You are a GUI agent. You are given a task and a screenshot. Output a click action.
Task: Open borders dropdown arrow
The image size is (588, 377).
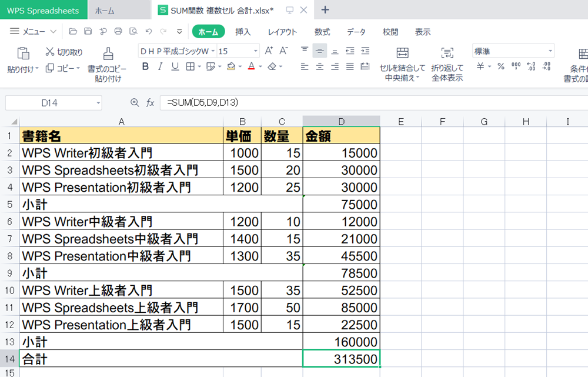tap(199, 66)
